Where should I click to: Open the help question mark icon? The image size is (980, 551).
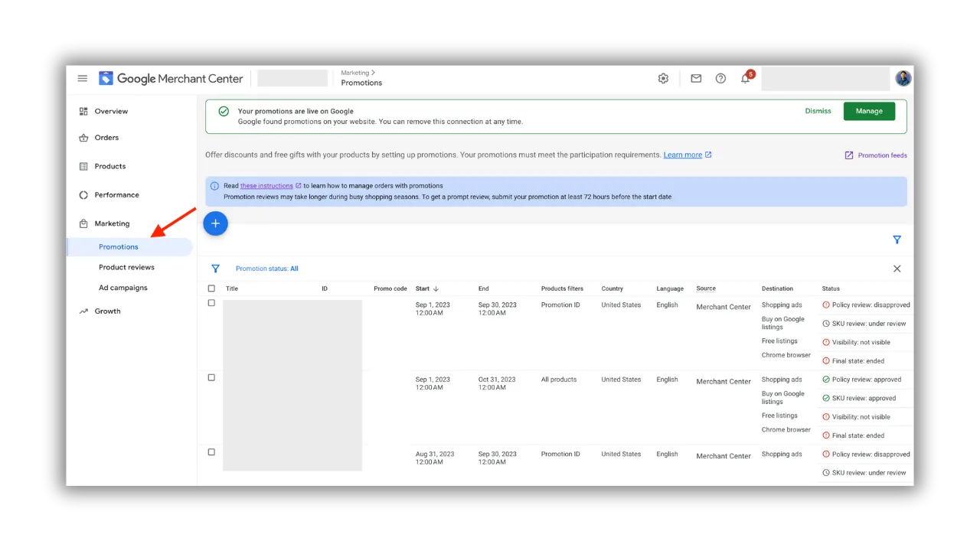720,78
